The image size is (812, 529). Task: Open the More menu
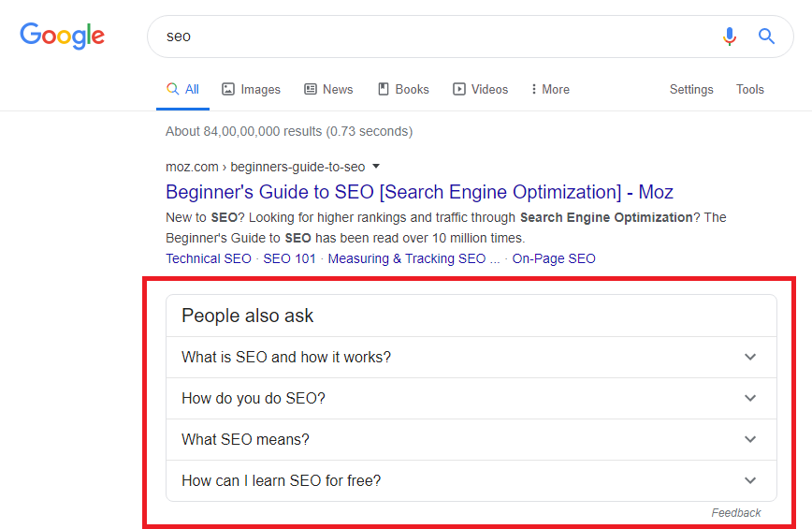pyautogui.click(x=550, y=89)
